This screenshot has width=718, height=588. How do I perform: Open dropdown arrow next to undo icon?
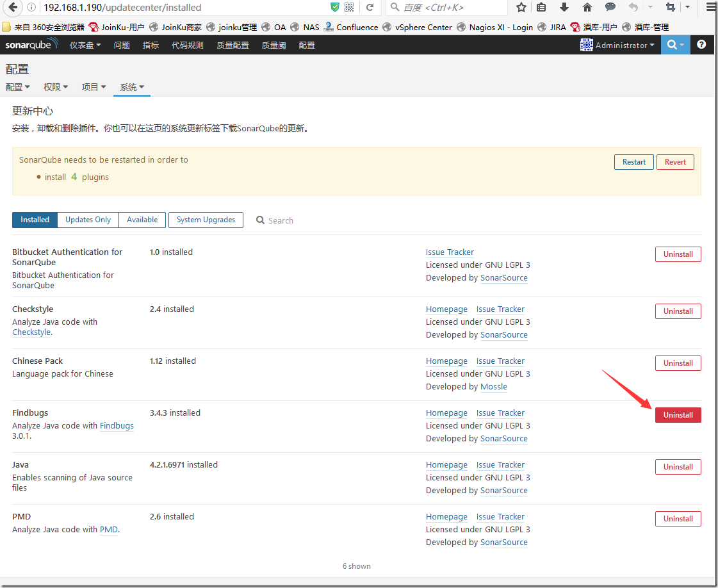pos(649,7)
